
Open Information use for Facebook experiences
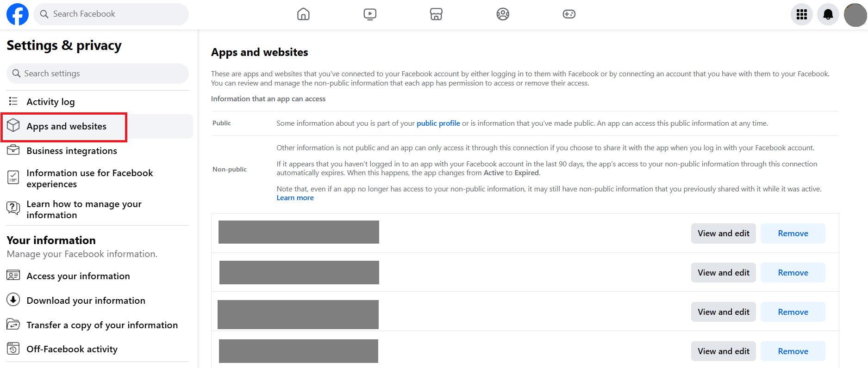click(x=89, y=178)
